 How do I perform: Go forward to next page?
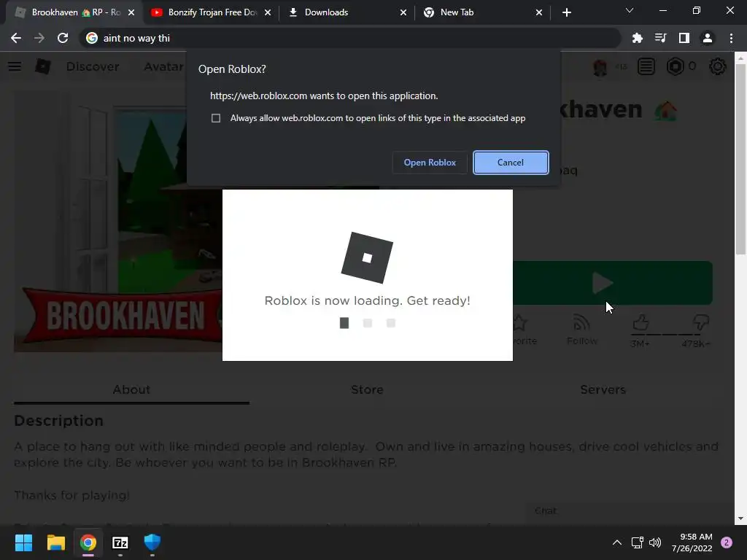39,38
